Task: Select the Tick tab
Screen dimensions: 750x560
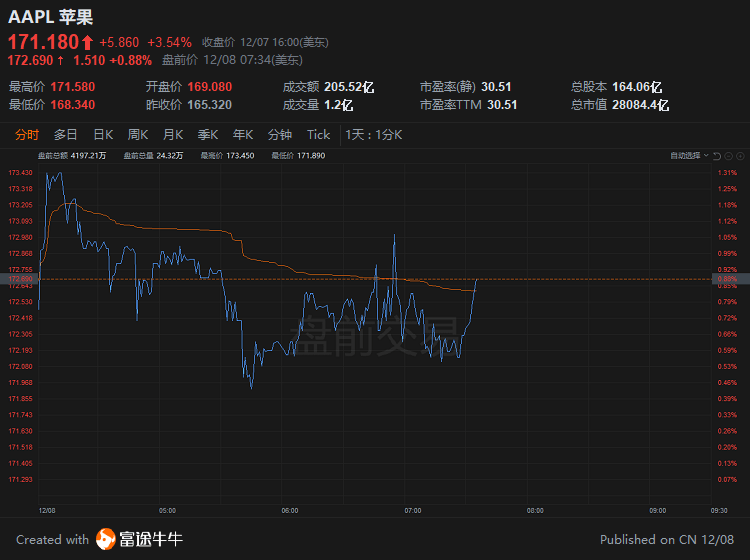Action: [318, 135]
